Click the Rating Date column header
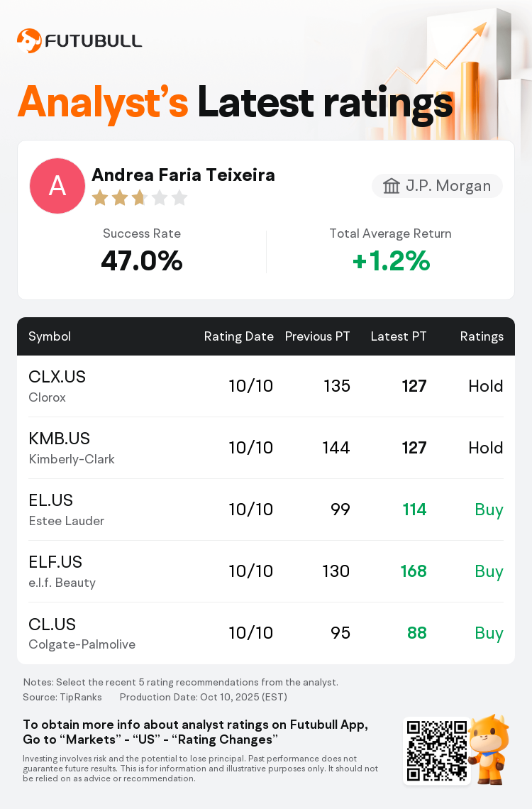Screen dimensions: 532x809 click(x=238, y=336)
